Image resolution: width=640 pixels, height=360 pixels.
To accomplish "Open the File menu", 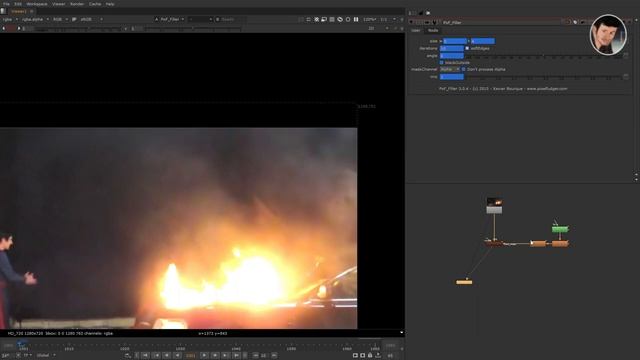I will point(6,4).
